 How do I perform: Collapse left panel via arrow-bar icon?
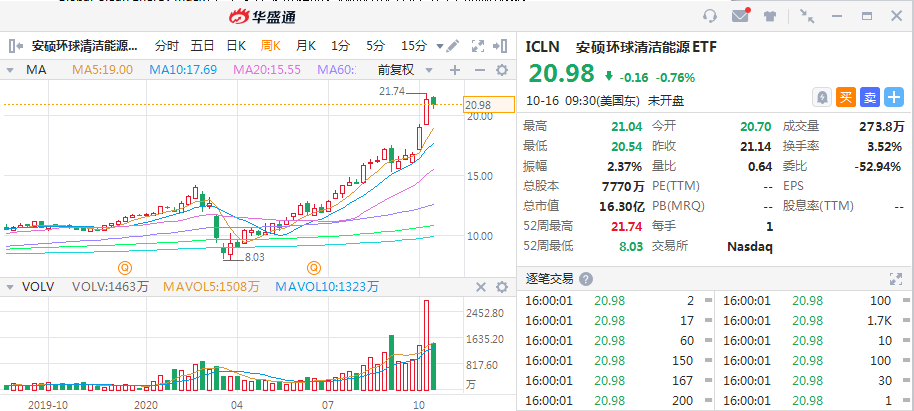(16, 45)
